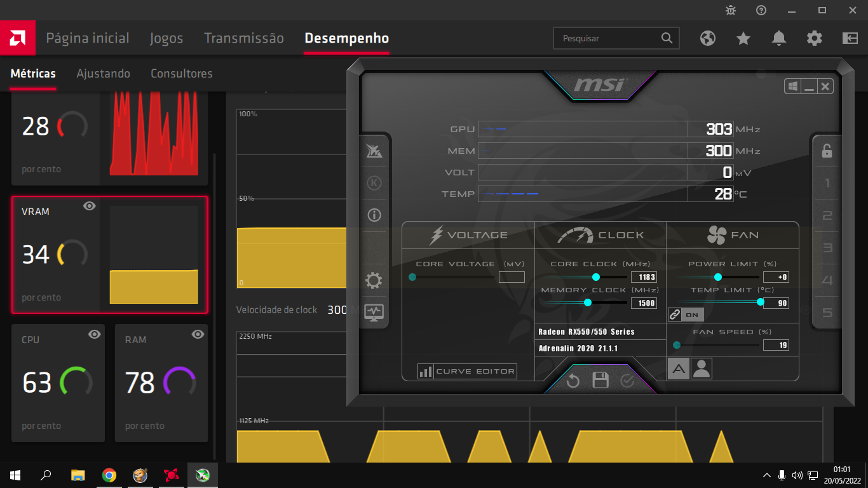Click the apply checkmark icon in Afterburner
This screenshot has height=488, width=868.
(627, 381)
